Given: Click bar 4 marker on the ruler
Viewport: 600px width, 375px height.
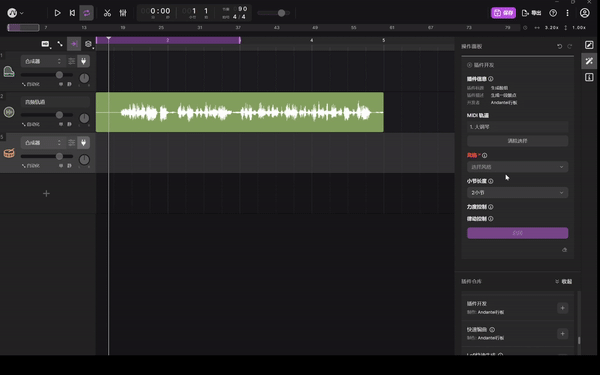Looking at the screenshot, I should (311, 40).
